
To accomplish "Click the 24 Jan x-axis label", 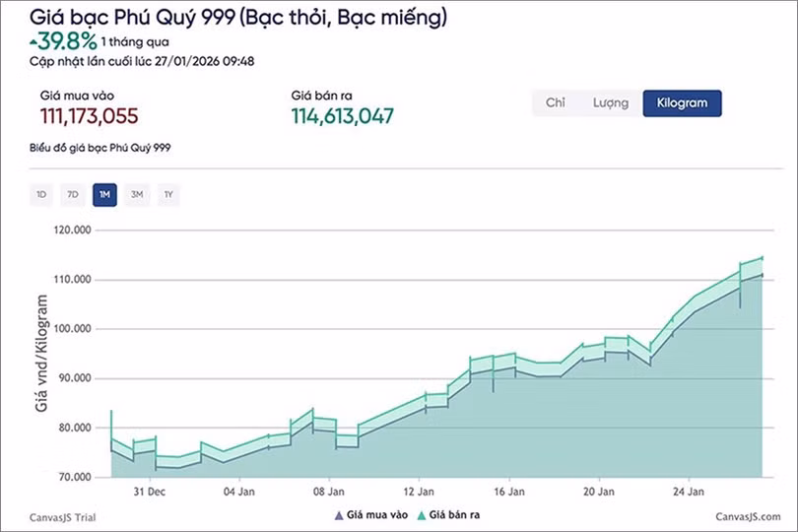I will tap(688, 490).
